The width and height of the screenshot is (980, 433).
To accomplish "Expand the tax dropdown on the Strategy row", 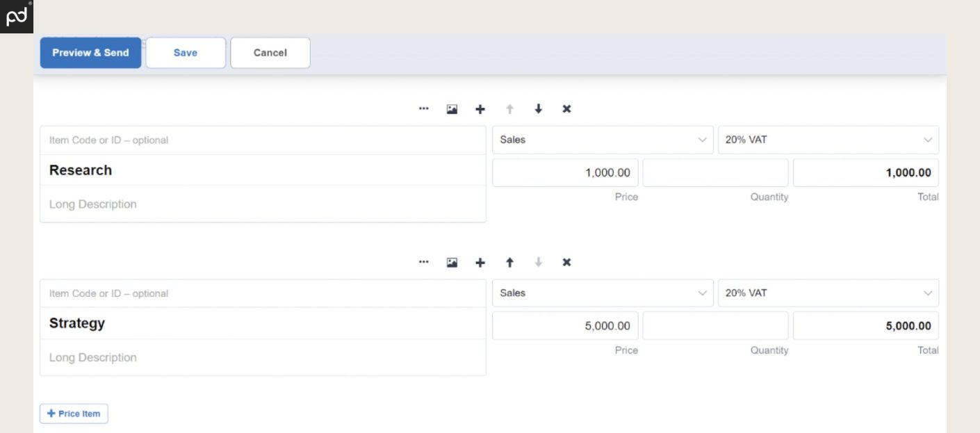I will pos(828,293).
